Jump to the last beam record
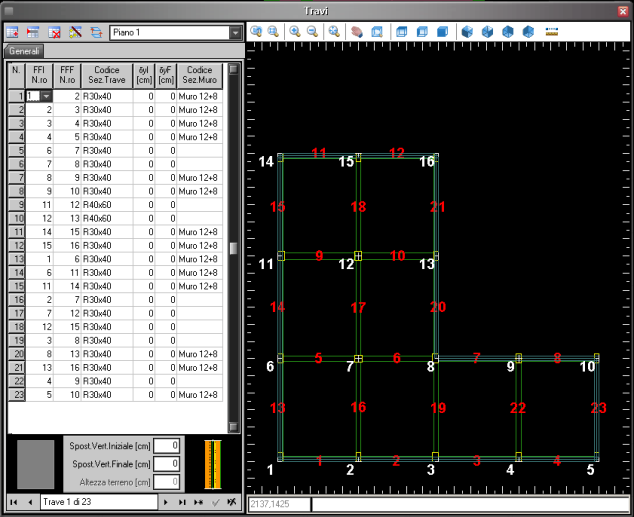 [183, 501]
